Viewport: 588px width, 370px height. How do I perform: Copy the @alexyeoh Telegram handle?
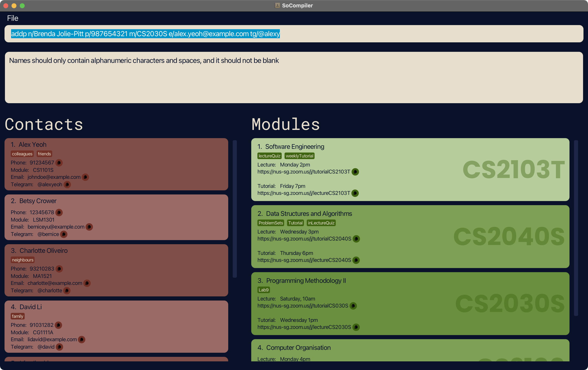[x=67, y=185]
